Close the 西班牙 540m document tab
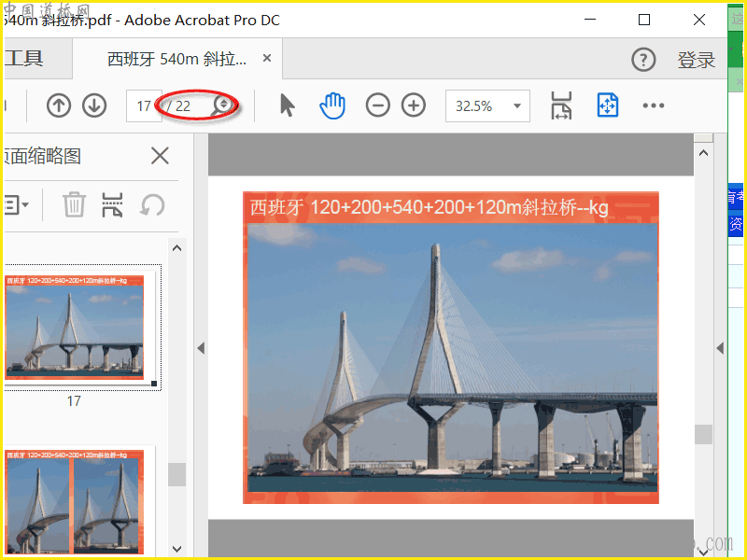Viewport: 747px width, 560px height. [x=267, y=58]
